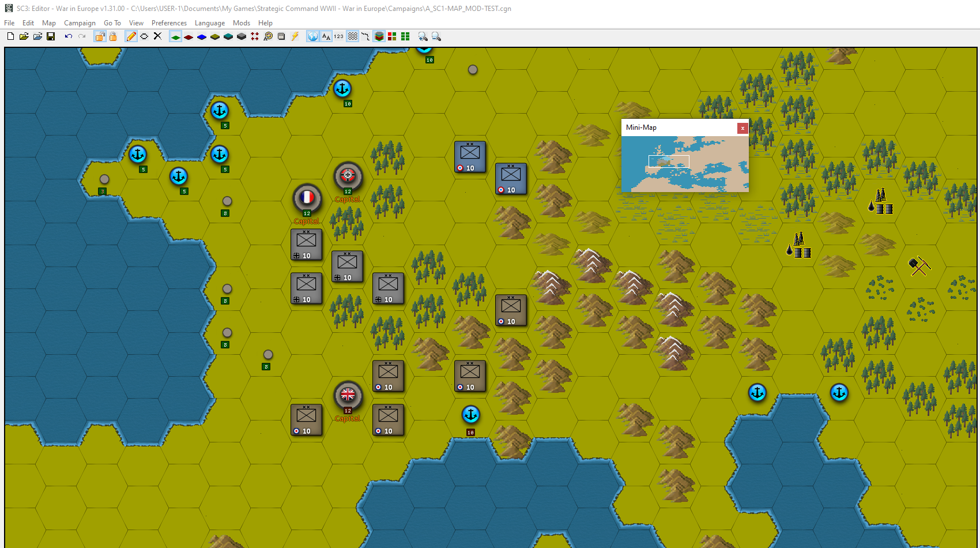
Task: Open the Mods menu
Action: tap(242, 23)
